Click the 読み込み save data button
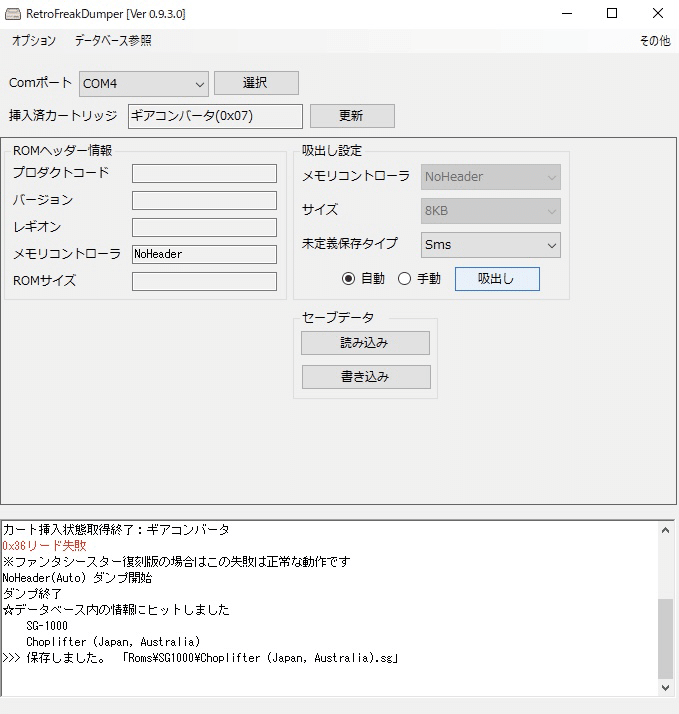679x714 pixels. point(365,343)
